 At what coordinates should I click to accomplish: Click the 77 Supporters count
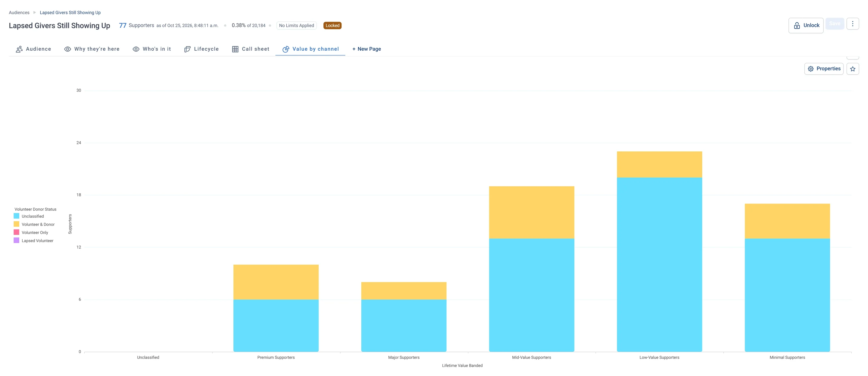click(x=137, y=26)
